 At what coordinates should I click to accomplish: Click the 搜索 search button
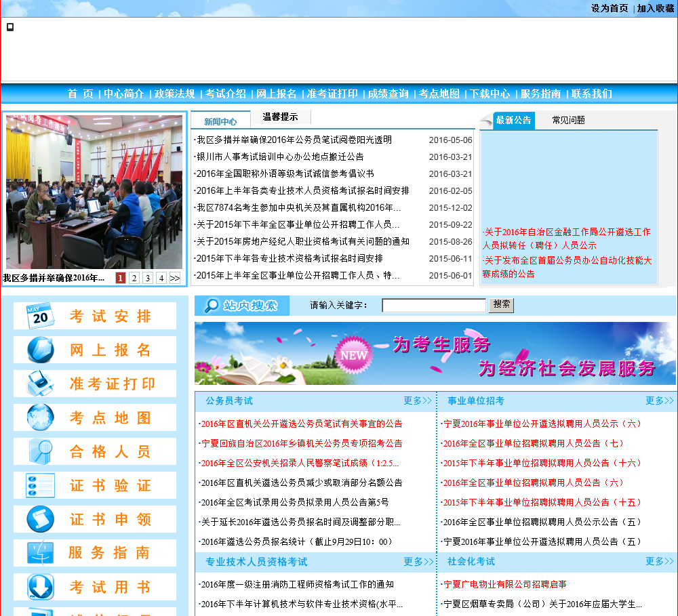pyautogui.click(x=501, y=305)
